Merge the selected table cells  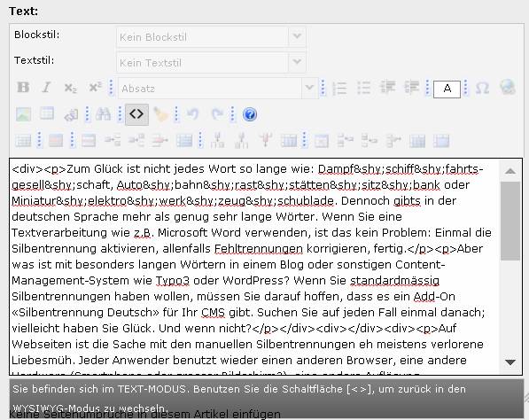click(441, 141)
